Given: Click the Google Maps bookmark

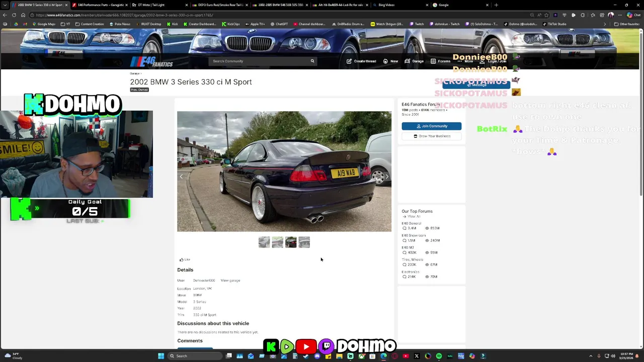Looking at the screenshot, I should pyautogui.click(x=43, y=24).
